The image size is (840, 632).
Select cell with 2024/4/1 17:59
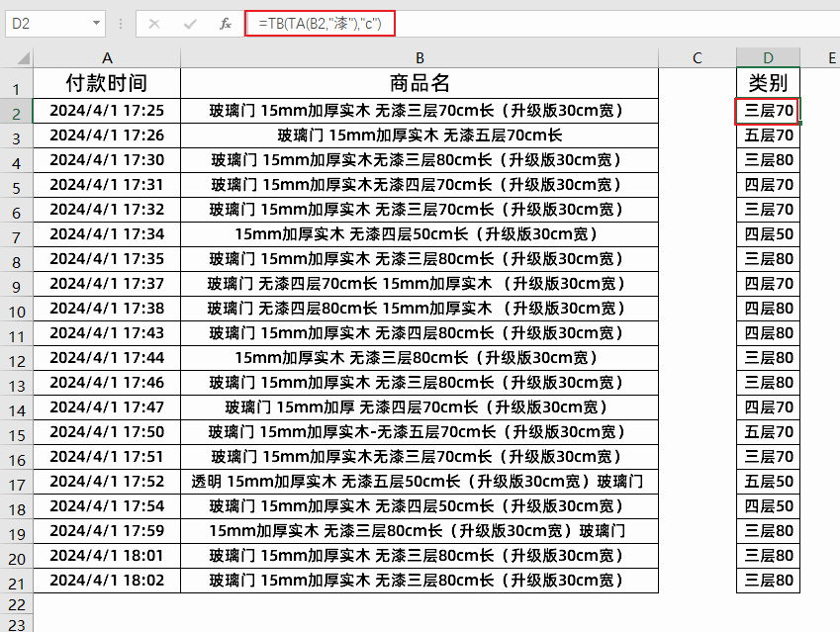[107, 531]
